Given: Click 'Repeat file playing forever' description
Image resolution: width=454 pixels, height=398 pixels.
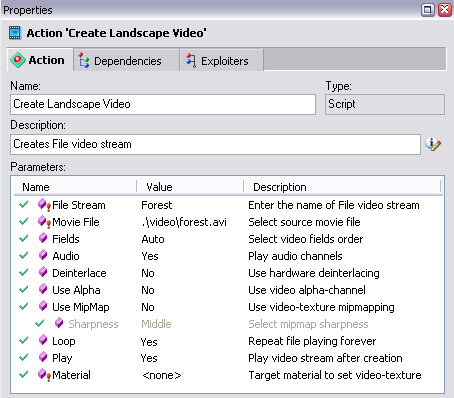Looking at the screenshot, I should [x=312, y=341].
